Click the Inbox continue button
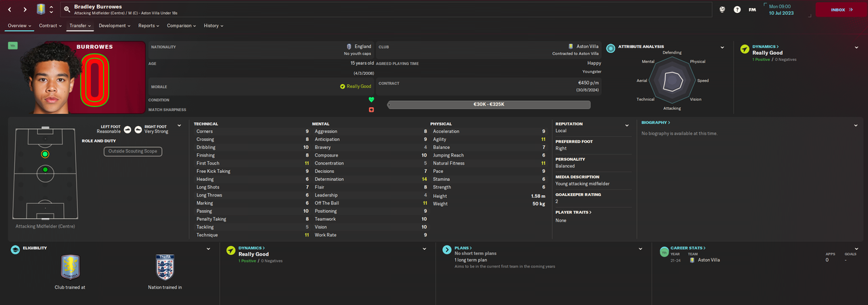The height and width of the screenshot is (305, 868). [842, 9]
